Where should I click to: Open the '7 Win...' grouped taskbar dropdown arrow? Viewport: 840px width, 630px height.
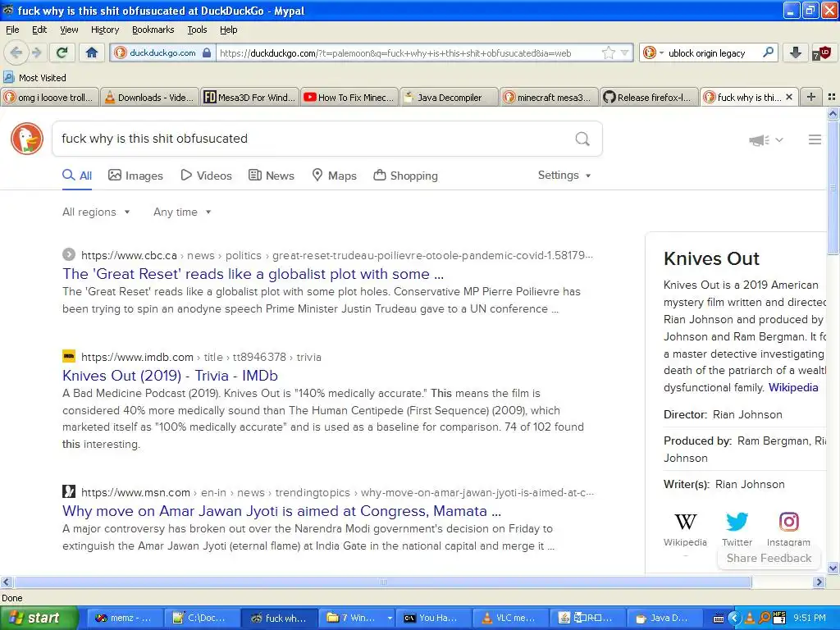[x=390, y=619]
